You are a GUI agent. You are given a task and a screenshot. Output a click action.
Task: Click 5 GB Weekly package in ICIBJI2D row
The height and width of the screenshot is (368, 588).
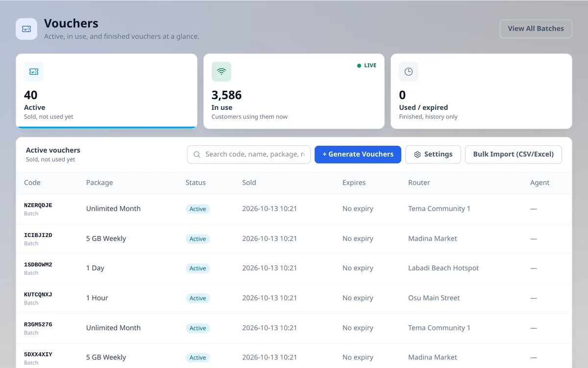pyautogui.click(x=106, y=238)
